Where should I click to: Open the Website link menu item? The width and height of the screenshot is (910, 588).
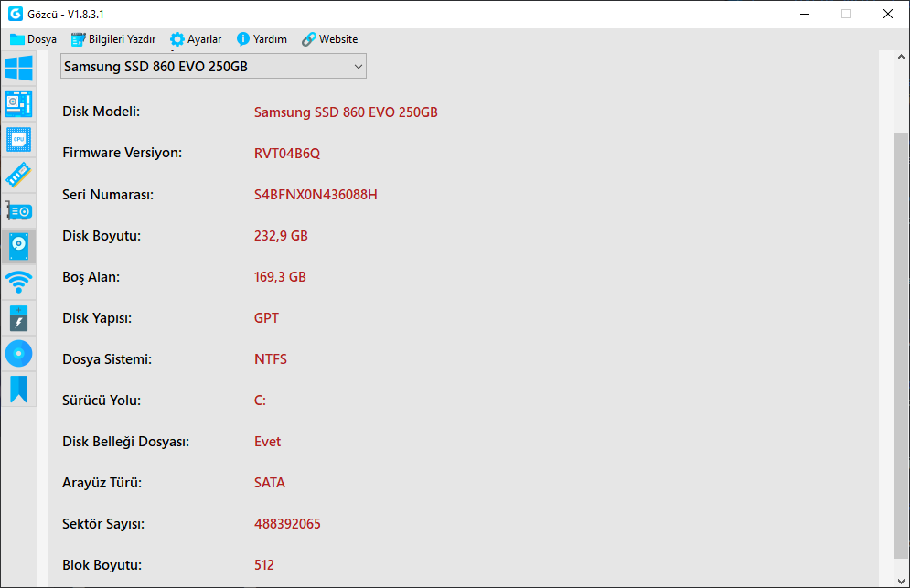tap(329, 39)
